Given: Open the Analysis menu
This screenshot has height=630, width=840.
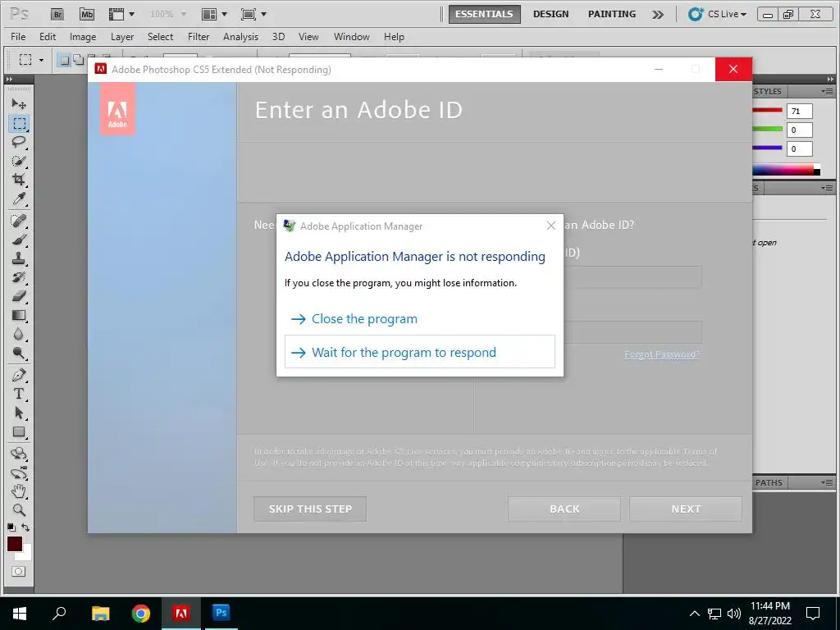Looking at the screenshot, I should pyautogui.click(x=240, y=37).
